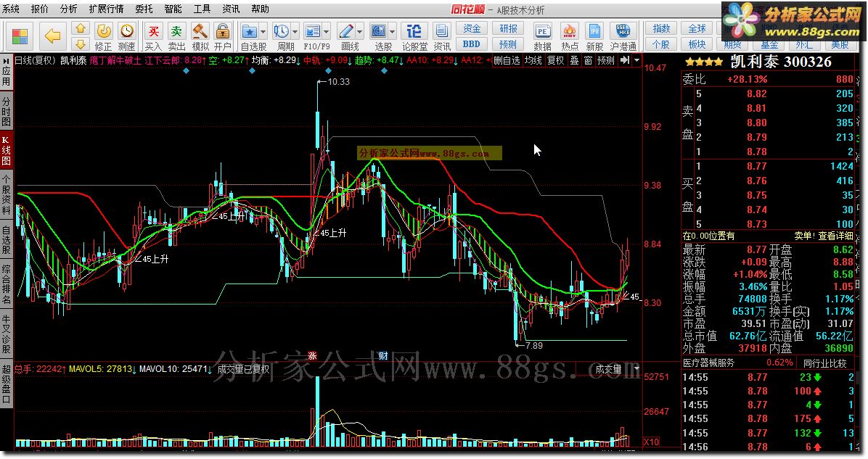Open the chart options dropdown beside 预测
Screen dimensions: 868x459
(636, 60)
